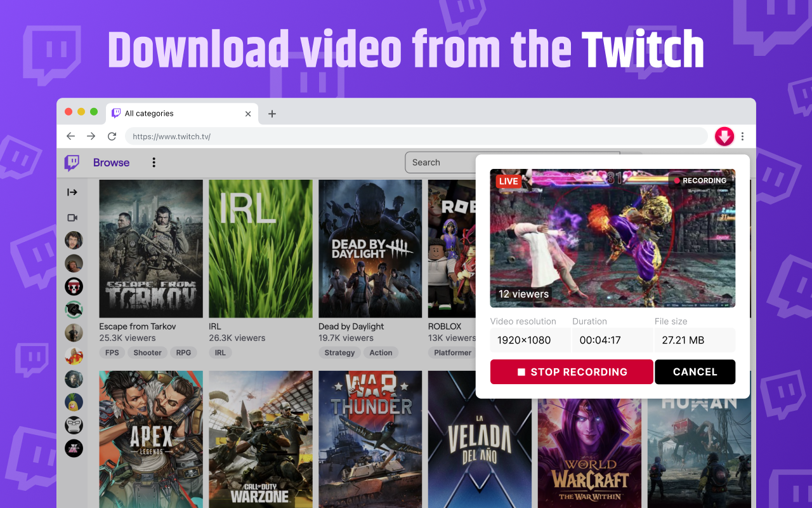Open the browser three-dot menu
This screenshot has height=508, width=812.
pos(743,137)
